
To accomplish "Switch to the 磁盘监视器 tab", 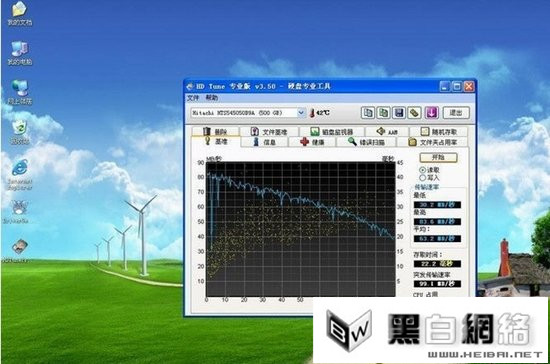I will point(332,132).
